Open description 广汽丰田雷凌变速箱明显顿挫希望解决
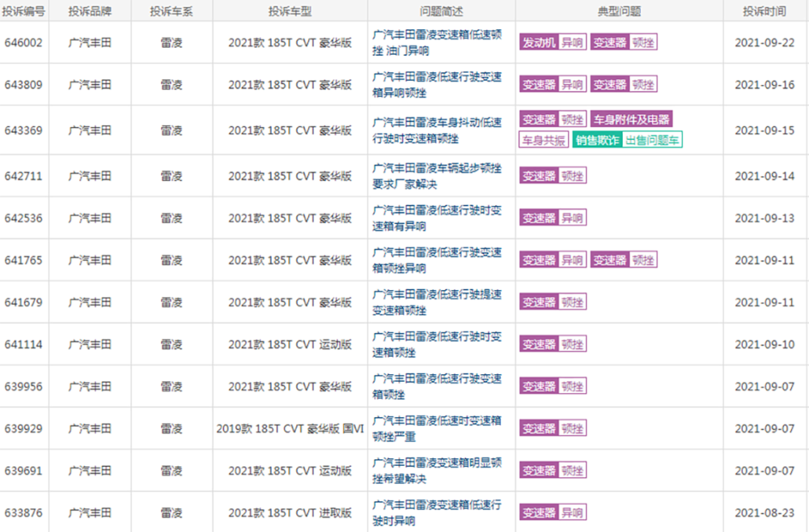 pos(437,471)
